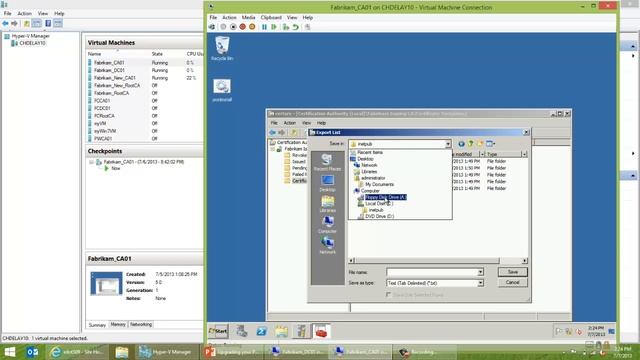Click Start button inside the VM
The image size is (640, 360).
(x=218, y=331)
